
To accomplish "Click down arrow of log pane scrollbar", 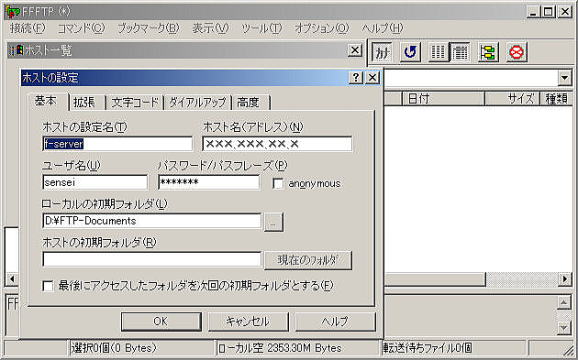I will coord(564,327).
